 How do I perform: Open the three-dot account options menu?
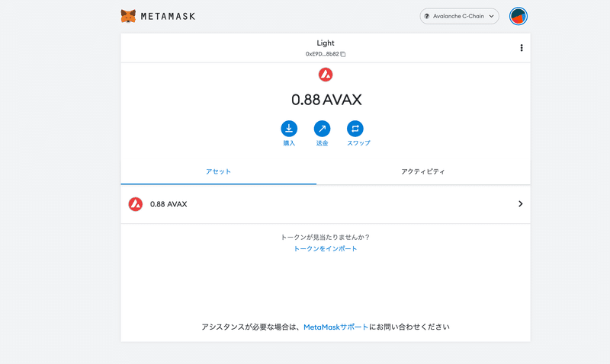coord(522,48)
